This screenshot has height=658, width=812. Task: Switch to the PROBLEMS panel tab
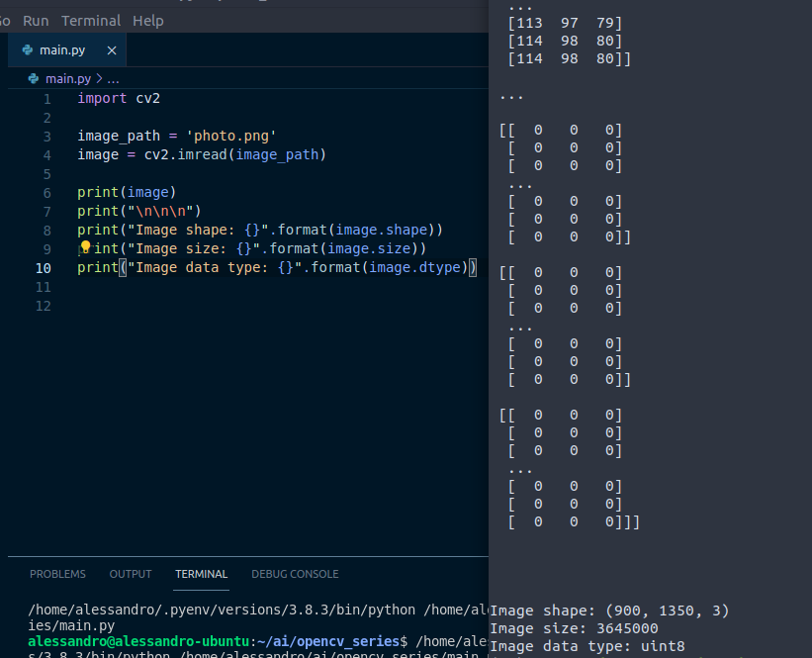(x=57, y=574)
